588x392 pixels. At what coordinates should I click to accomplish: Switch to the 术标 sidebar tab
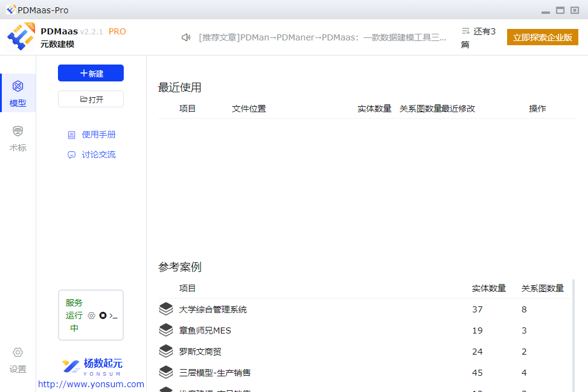pyautogui.click(x=18, y=139)
